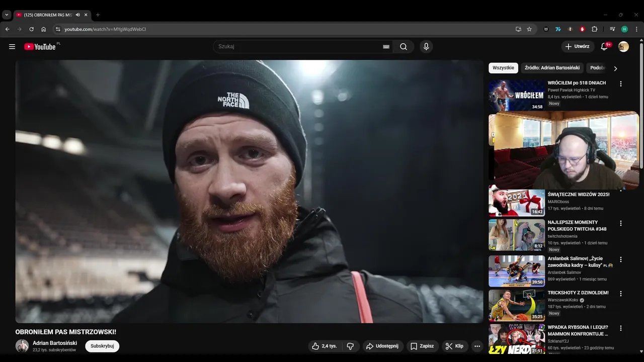The height and width of the screenshot is (362, 644).
Task: Expand the tab search dropdown arrow
Action: (x=7, y=15)
